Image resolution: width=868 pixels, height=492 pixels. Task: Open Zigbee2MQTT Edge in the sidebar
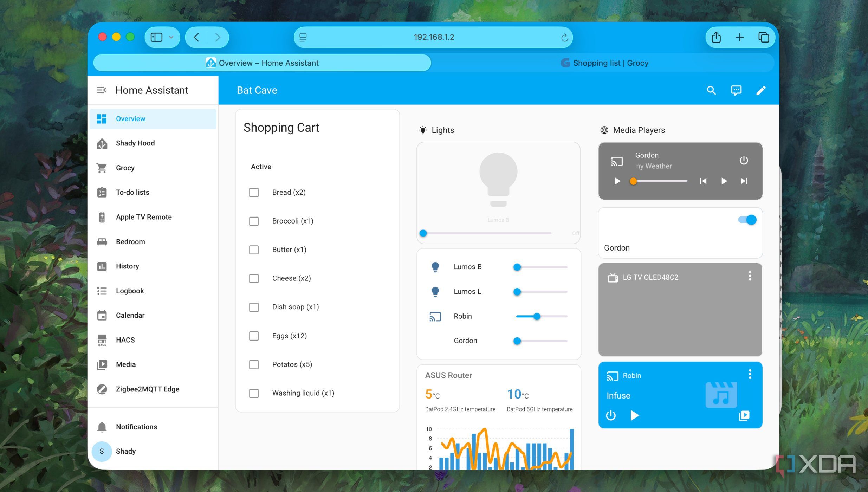click(x=153, y=389)
